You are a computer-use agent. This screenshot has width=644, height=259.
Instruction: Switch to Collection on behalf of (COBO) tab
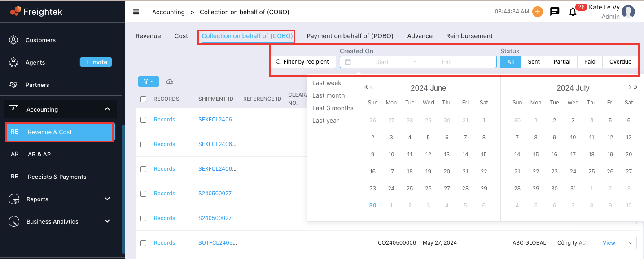247,36
